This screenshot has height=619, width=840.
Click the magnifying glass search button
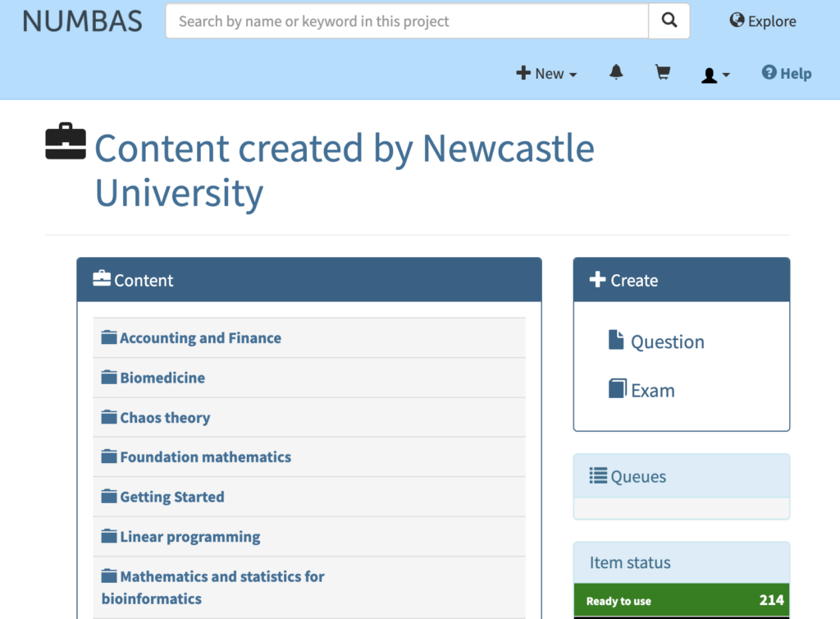669,21
